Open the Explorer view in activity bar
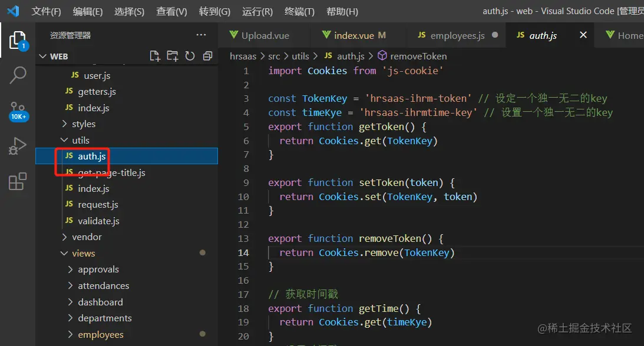Image resolution: width=644 pixels, height=346 pixels. (18, 41)
